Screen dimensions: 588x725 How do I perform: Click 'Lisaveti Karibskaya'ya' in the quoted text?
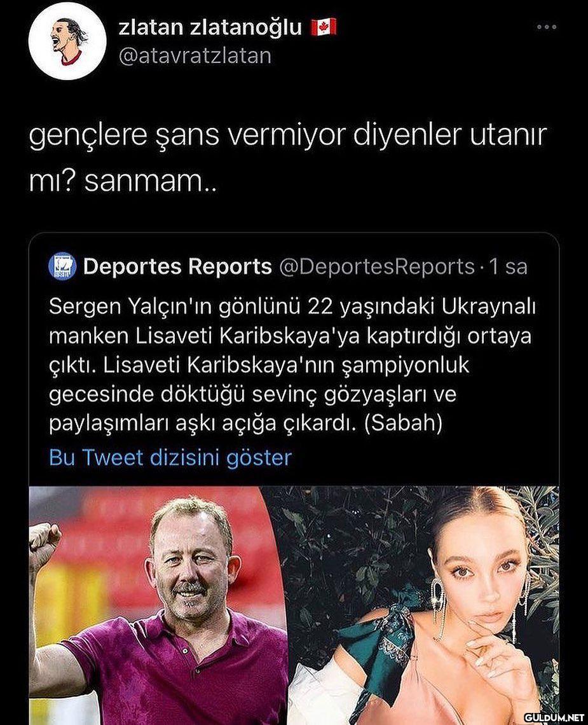(247, 336)
